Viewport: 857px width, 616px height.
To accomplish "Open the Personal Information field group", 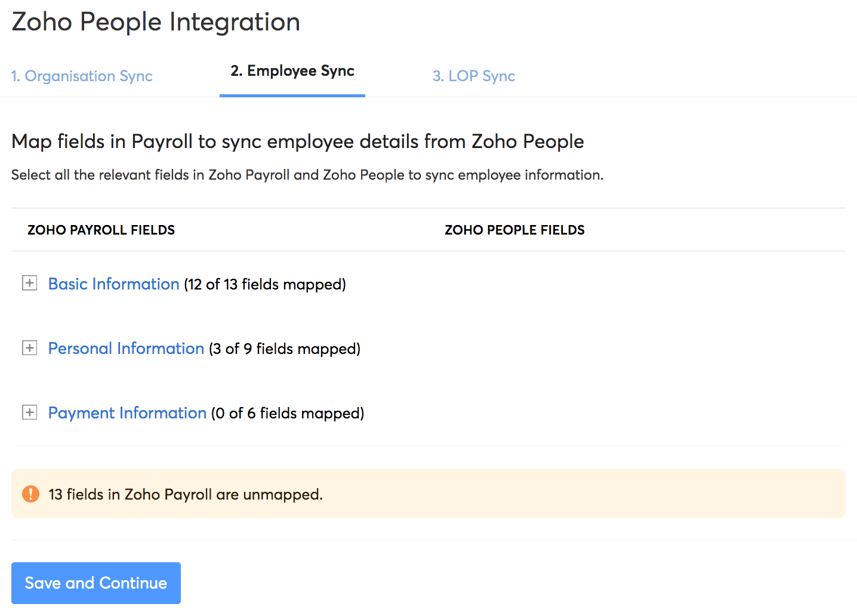I will [x=125, y=348].
